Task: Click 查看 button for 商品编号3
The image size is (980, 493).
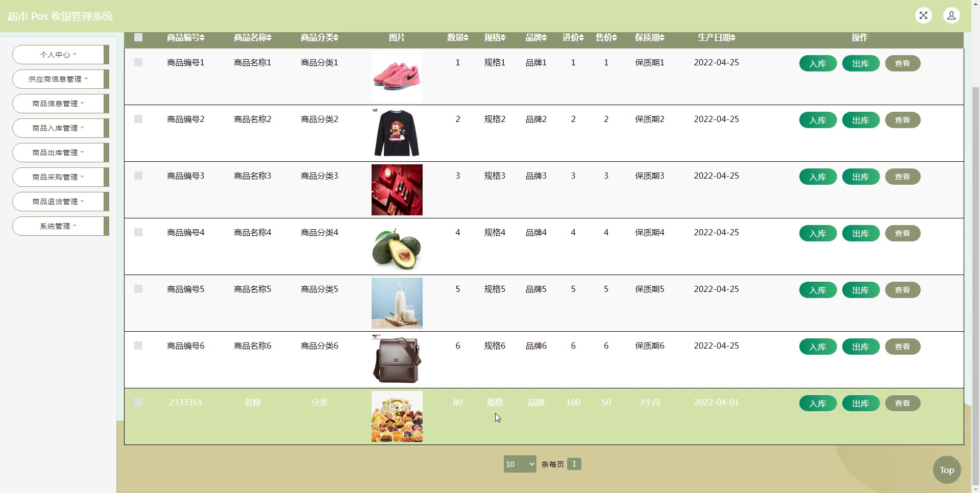Action: (902, 177)
